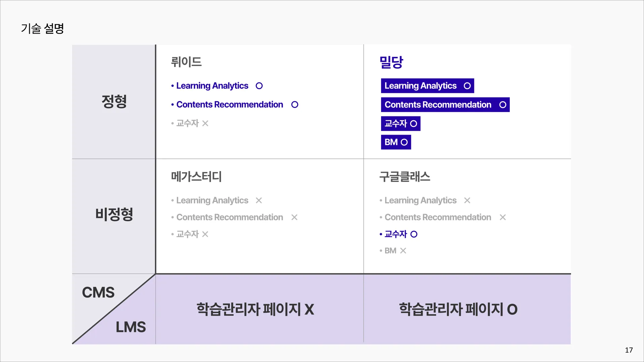
Task: Click the slide page number 17
Action: point(629,350)
